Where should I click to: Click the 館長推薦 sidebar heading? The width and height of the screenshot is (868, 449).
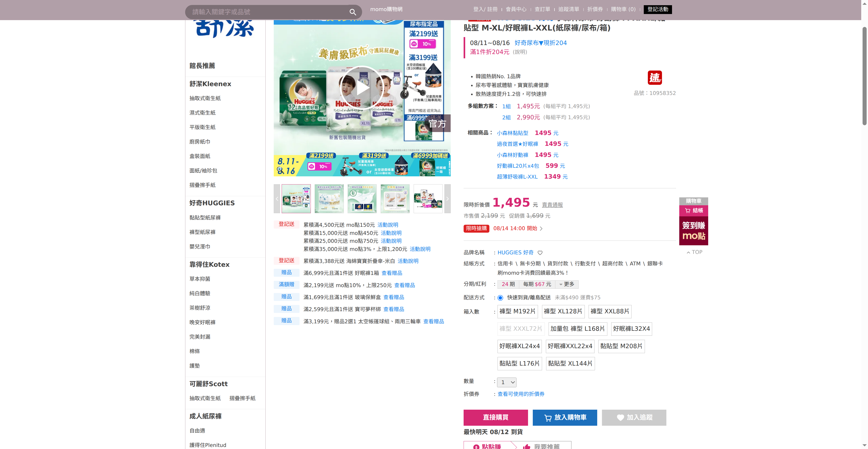pos(202,66)
